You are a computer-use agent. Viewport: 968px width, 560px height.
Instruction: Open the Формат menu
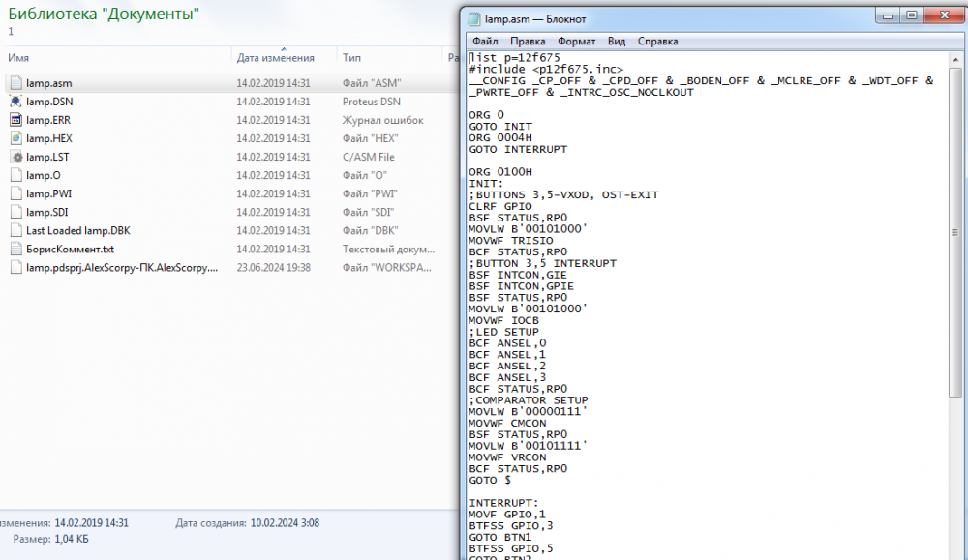tap(576, 42)
